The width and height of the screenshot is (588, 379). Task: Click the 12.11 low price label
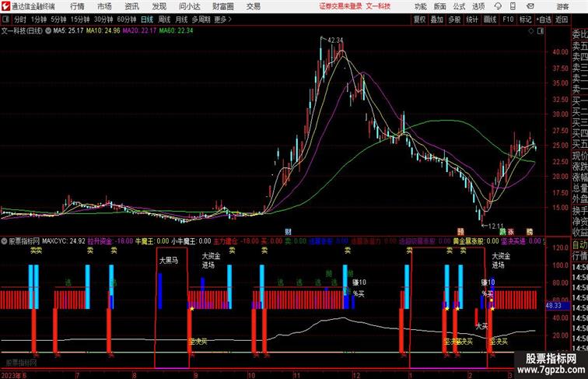[495, 226]
